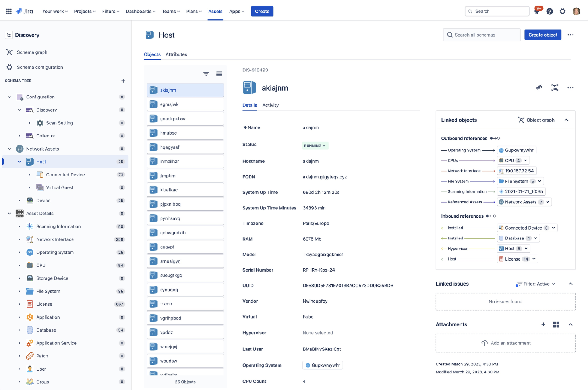Open the Projects menu

tap(84, 11)
